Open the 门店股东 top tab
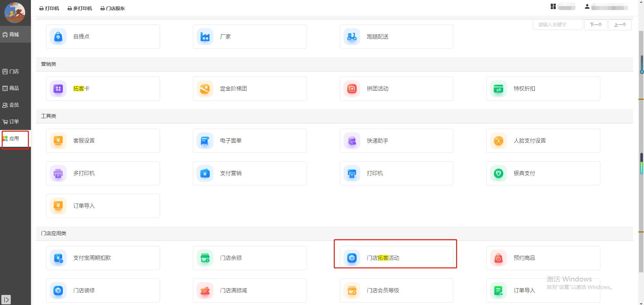Image resolution: width=644 pixels, height=305 pixels. click(113, 8)
